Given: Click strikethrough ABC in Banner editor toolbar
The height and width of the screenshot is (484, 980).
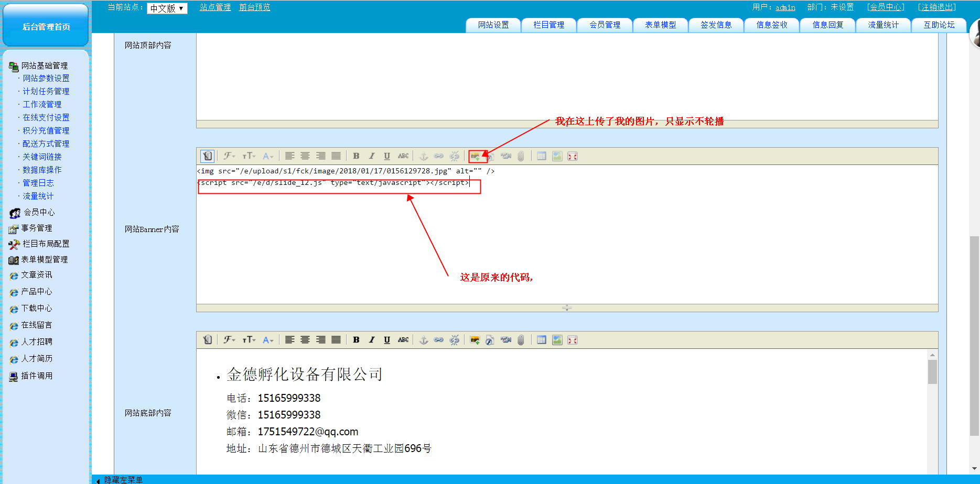Looking at the screenshot, I should tap(403, 156).
